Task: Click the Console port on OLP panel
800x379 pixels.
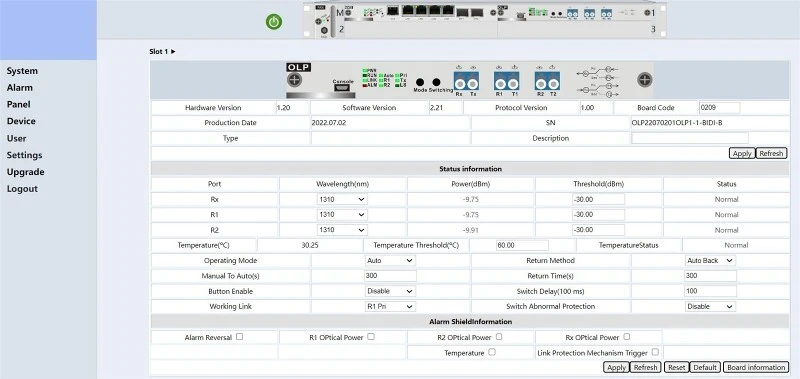Action: click(343, 87)
